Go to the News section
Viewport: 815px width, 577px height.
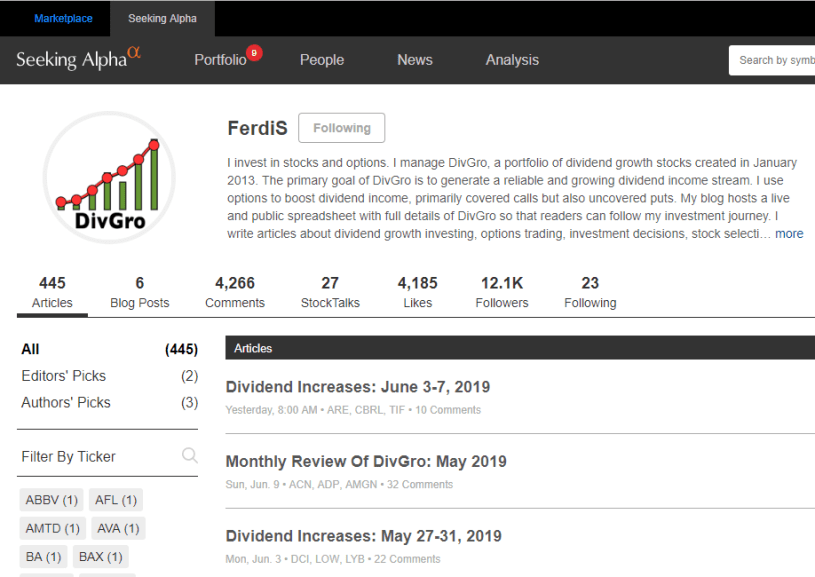[x=414, y=60]
